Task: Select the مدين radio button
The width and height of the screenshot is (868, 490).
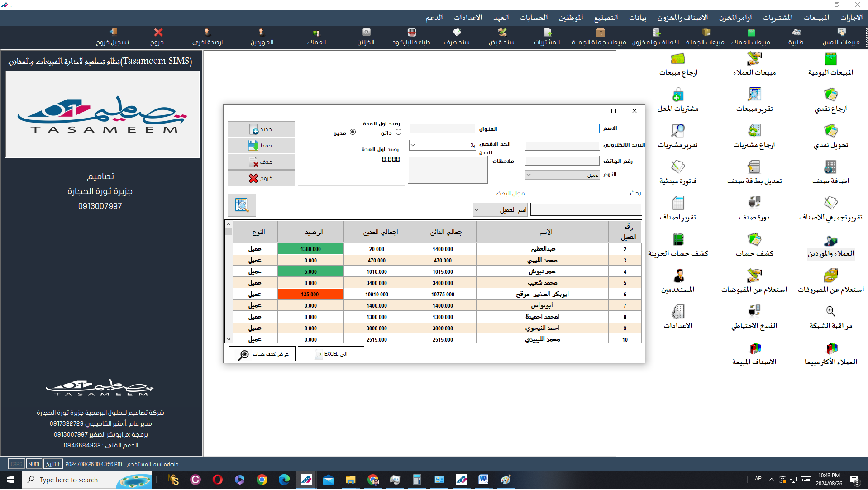Action: click(x=353, y=133)
